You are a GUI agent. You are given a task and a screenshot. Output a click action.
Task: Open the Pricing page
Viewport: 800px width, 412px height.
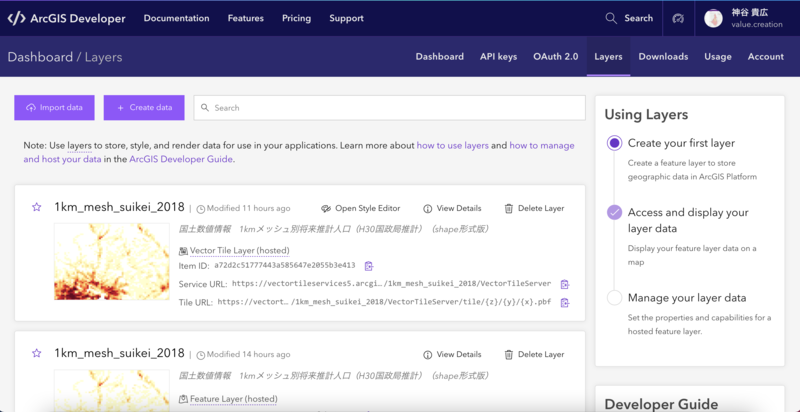point(296,18)
